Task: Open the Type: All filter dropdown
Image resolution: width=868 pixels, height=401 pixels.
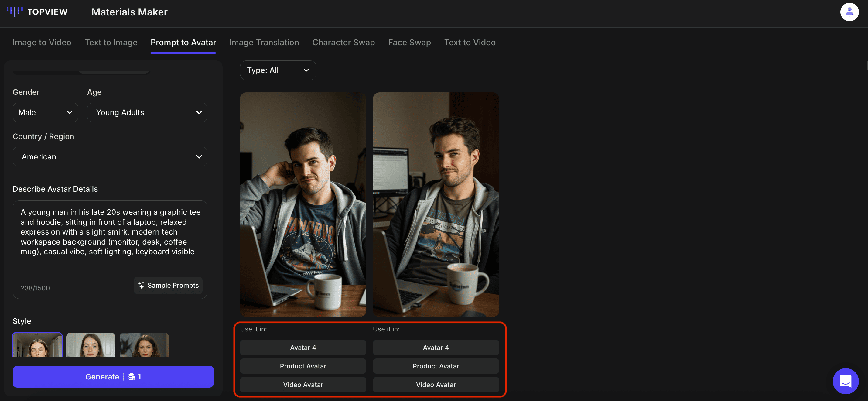Action: [x=278, y=70]
